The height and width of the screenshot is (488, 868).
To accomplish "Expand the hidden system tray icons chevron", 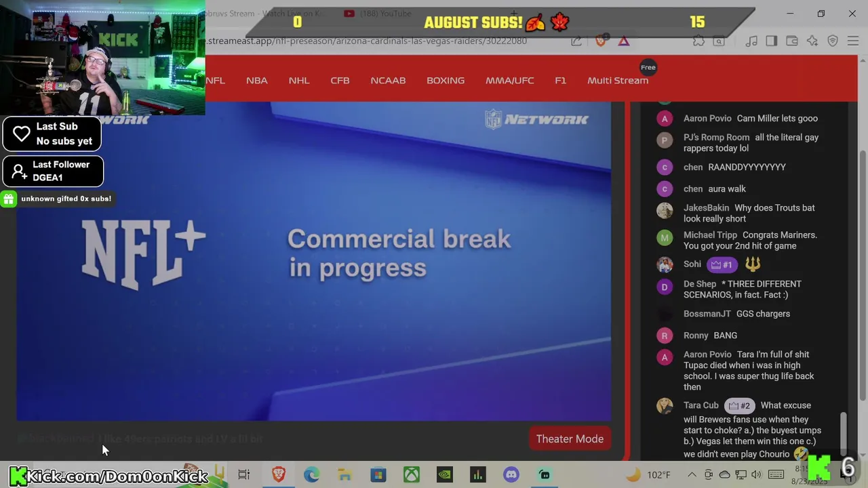I will pos(692,474).
